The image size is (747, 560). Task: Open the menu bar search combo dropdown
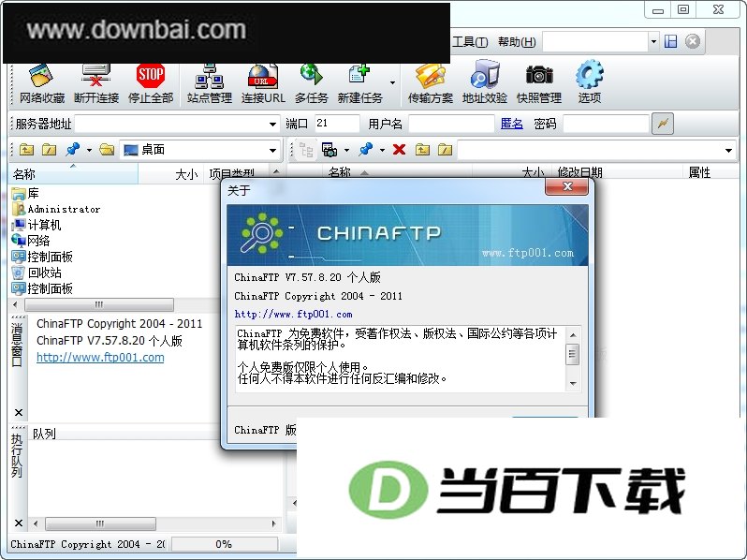click(653, 42)
